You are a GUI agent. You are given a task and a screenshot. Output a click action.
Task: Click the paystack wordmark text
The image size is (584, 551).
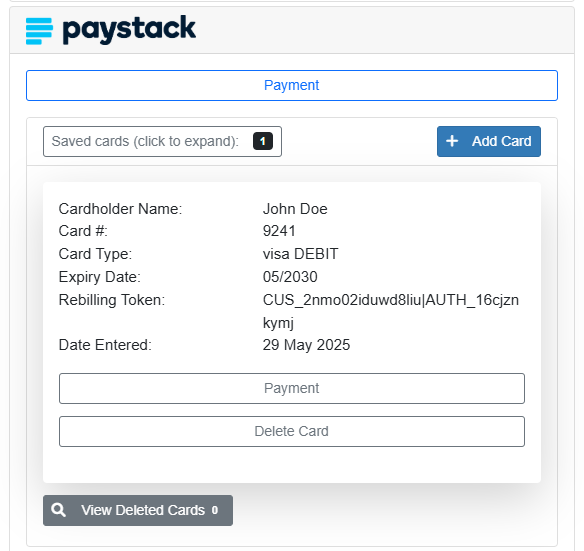pyautogui.click(x=129, y=30)
